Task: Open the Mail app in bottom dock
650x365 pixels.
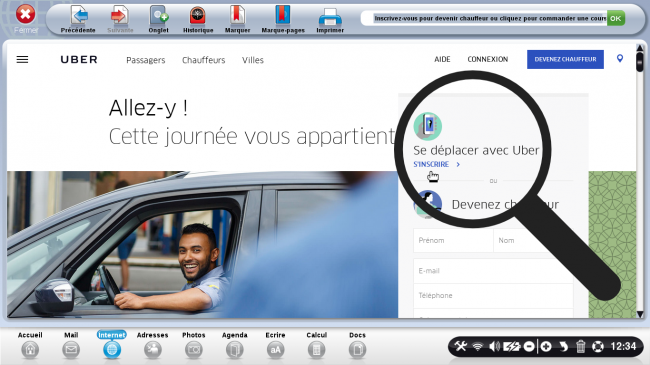Action: pos(71,350)
